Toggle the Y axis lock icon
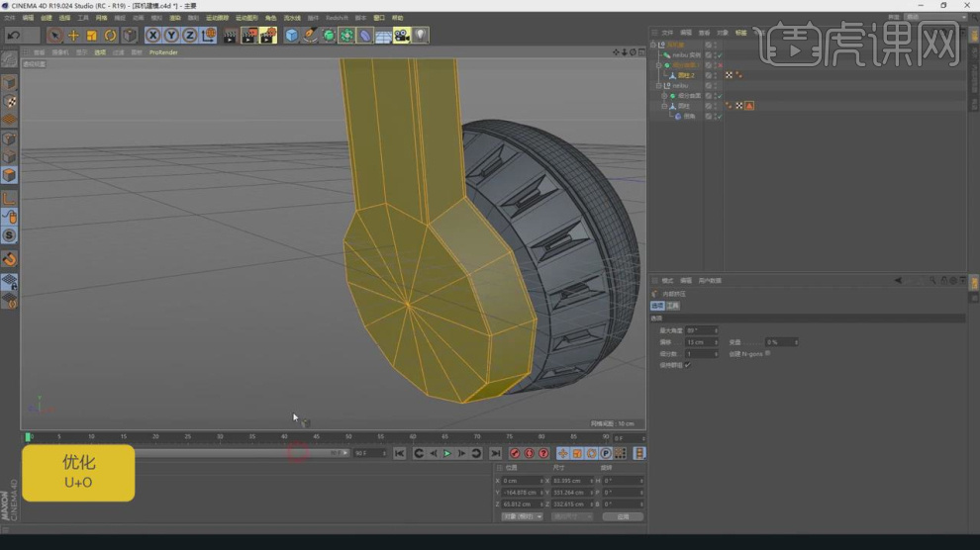 [x=171, y=36]
